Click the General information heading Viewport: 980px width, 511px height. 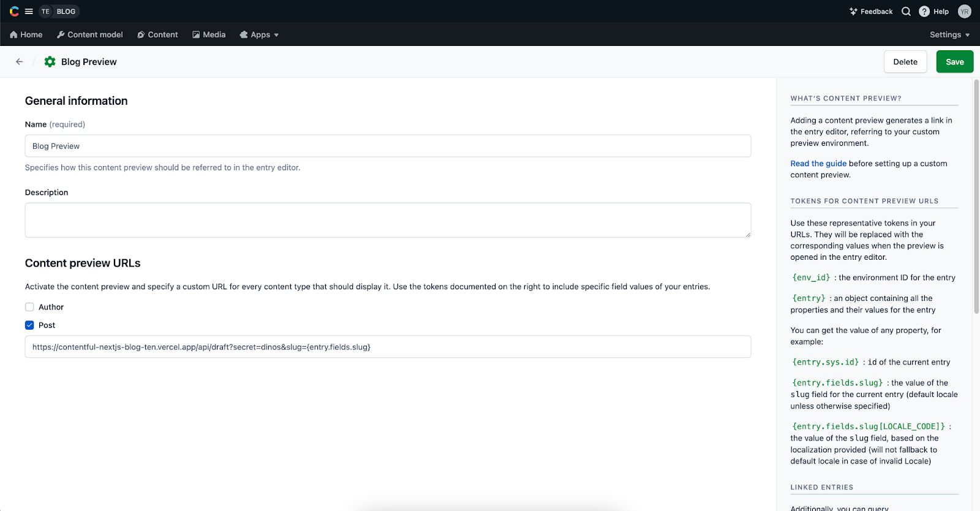77,100
